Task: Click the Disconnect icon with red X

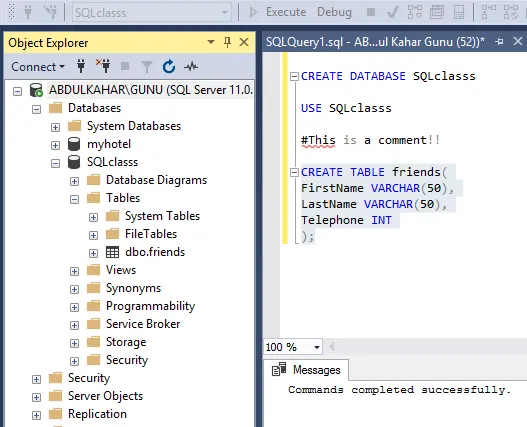Action: pyautogui.click(x=103, y=66)
